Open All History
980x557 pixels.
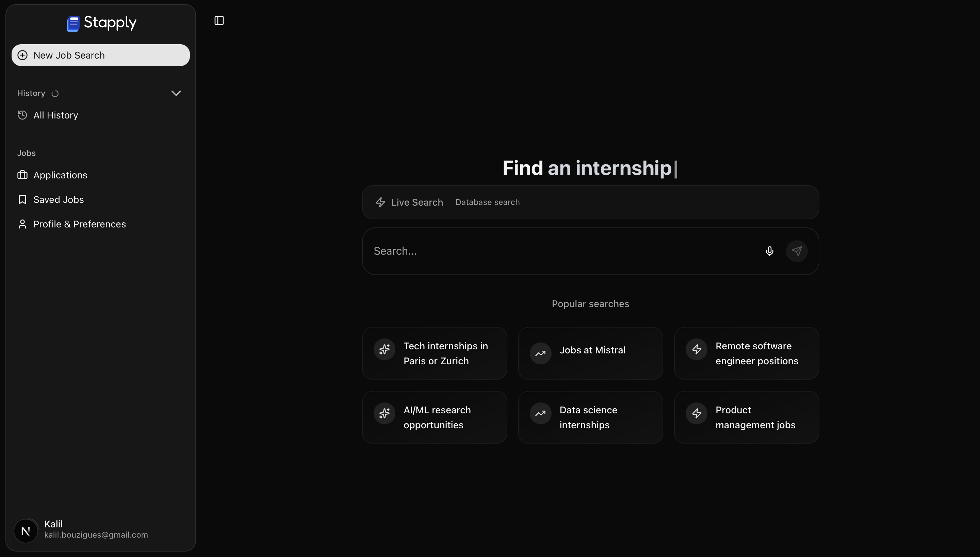pyautogui.click(x=55, y=115)
